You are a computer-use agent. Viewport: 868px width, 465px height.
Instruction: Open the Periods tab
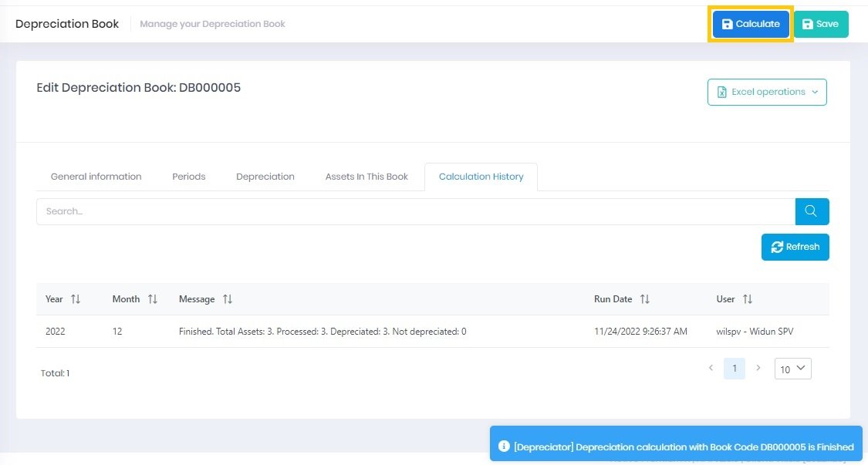pos(188,177)
